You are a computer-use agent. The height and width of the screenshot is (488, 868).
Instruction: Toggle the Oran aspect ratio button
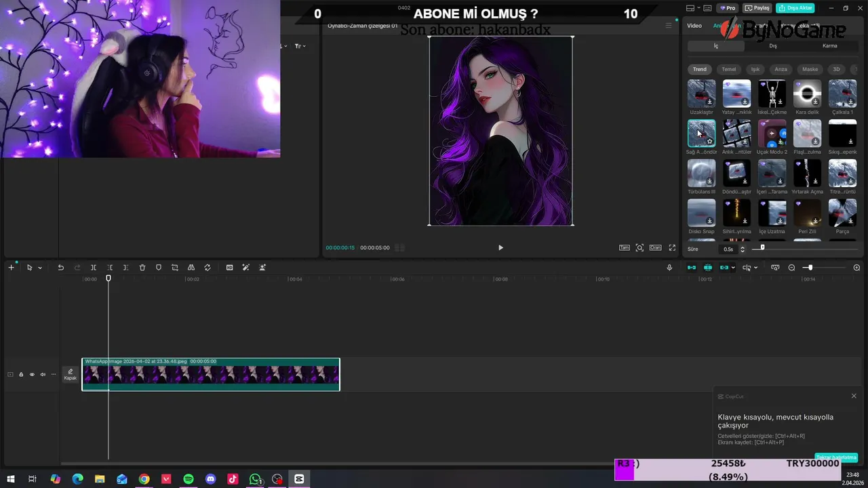(655, 248)
